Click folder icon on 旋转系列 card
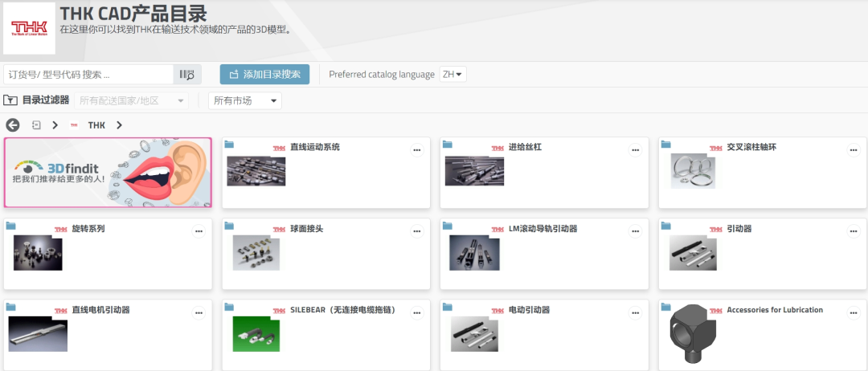This screenshot has width=868, height=371. coord(11,226)
